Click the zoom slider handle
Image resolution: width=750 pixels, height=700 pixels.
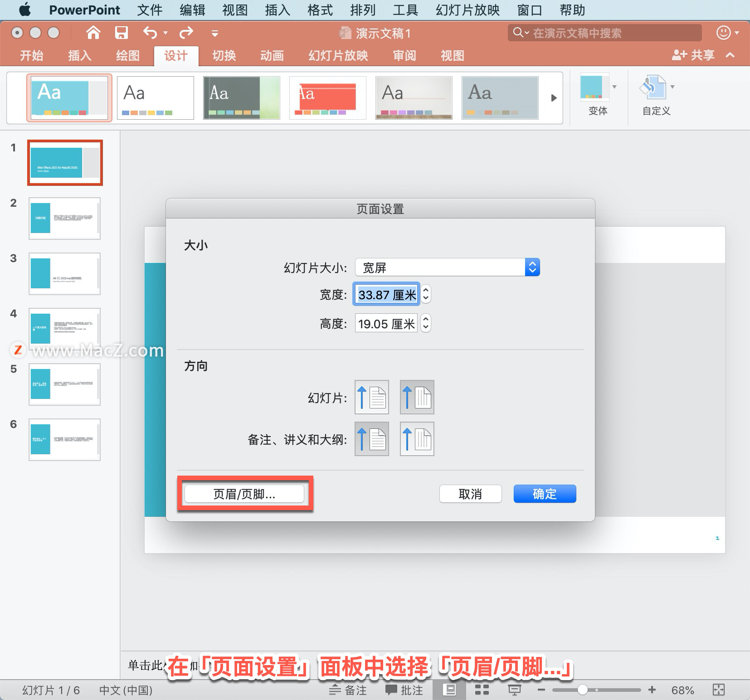pyautogui.click(x=583, y=690)
